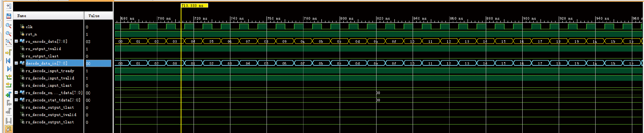
Task: Click the 713.333 ns cursor time flag
Action: (x=195, y=6)
